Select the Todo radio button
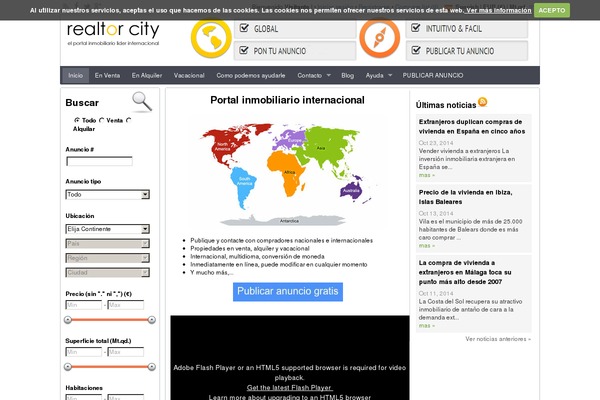The width and height of the screenshot is (600, 400). (x=77, y=120)
